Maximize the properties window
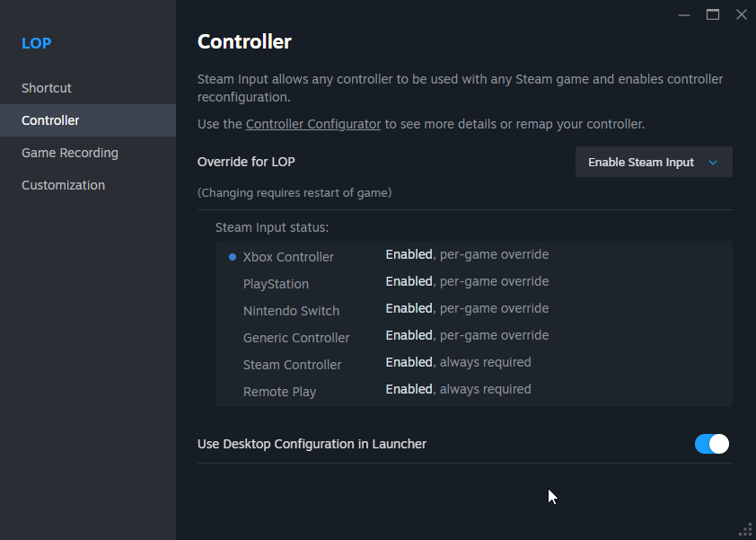This screenshot has width=756, height=540. 713,15
